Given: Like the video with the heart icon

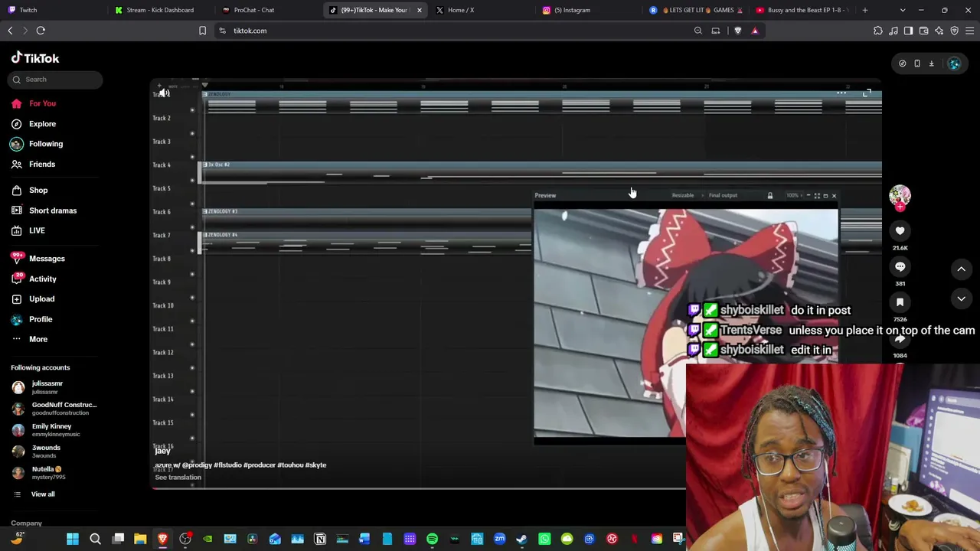Looking at the screenshot, I should [900, 230].
